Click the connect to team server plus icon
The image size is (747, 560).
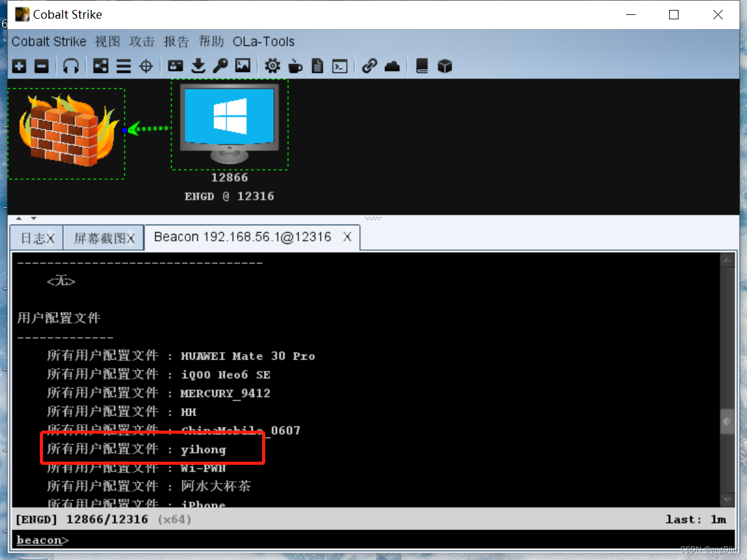(x=19, y=66)
